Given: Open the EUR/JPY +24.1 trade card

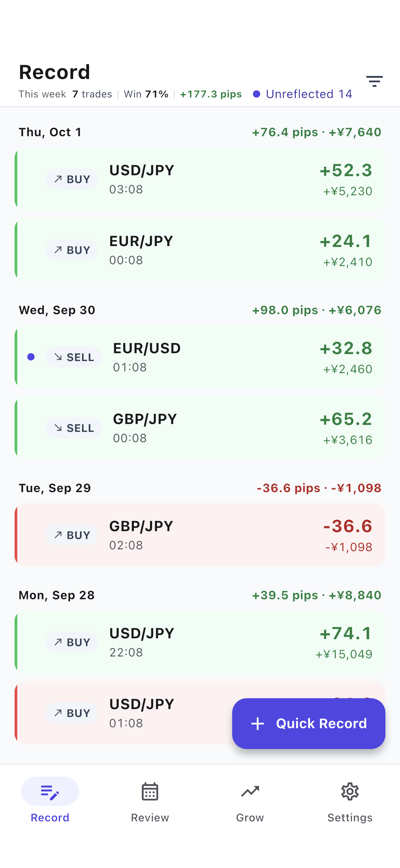Looking at the screenshot, I should coord(200,250).
